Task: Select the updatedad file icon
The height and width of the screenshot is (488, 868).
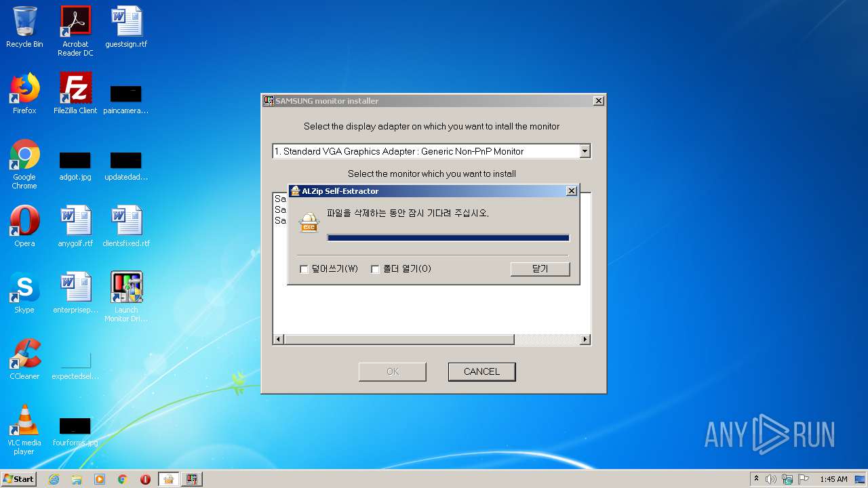Action: tap(126, 166)
